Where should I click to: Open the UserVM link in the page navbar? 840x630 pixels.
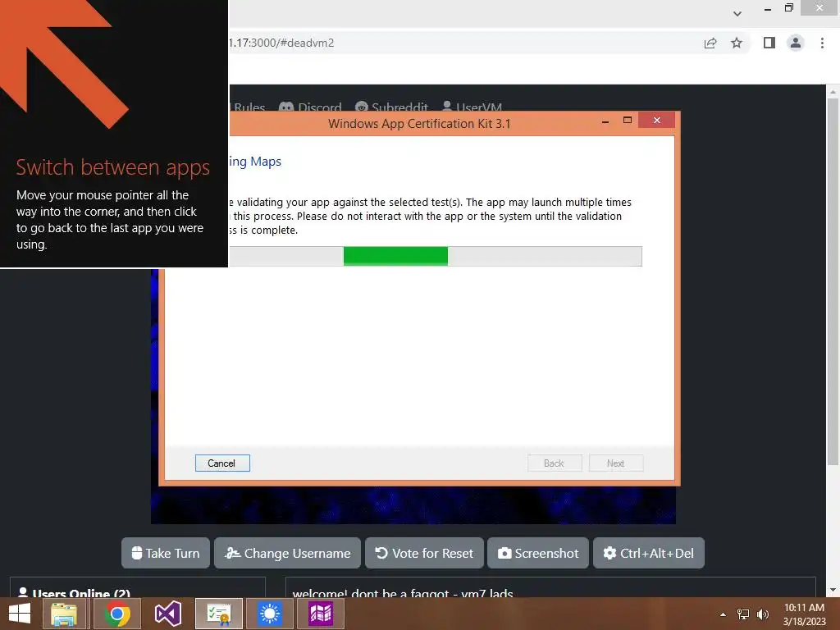tap(472, 107)
